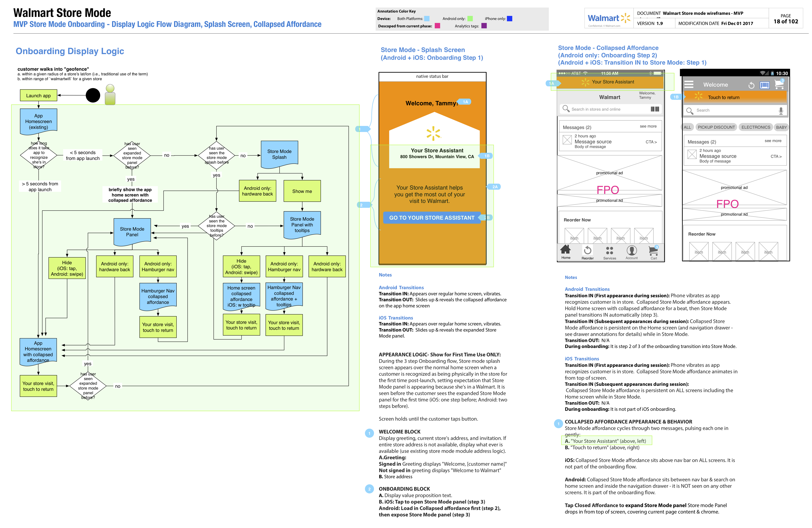Click reorder arrow icon in Android top bar
This screenshot has height=528, width=812.
tap(751, 85)
